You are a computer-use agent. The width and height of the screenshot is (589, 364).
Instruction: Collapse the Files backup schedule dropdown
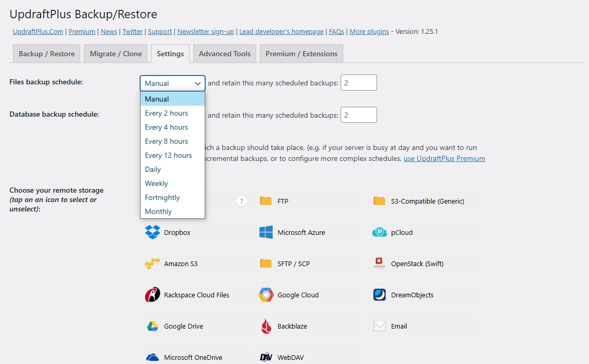pos(172,83)
